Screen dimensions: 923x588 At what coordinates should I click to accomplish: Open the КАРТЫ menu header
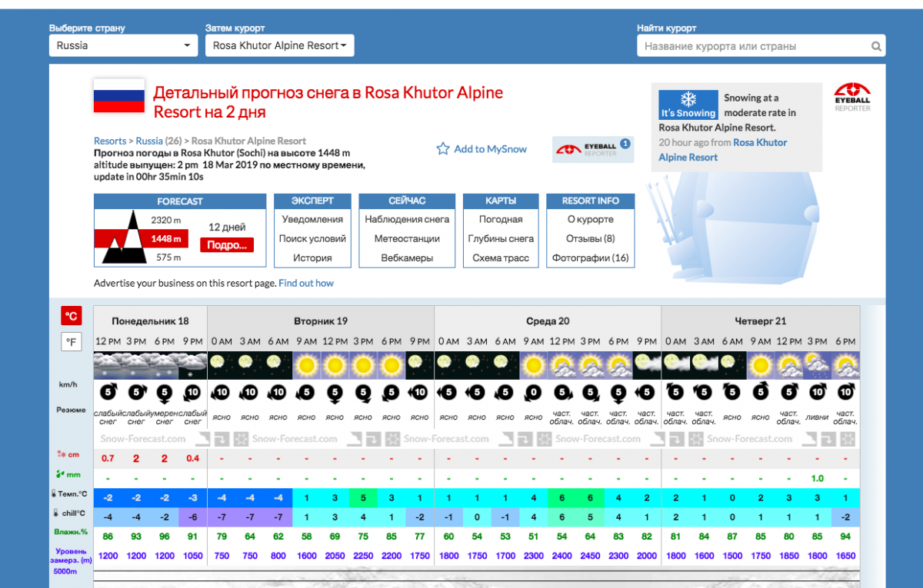(501, 201)
